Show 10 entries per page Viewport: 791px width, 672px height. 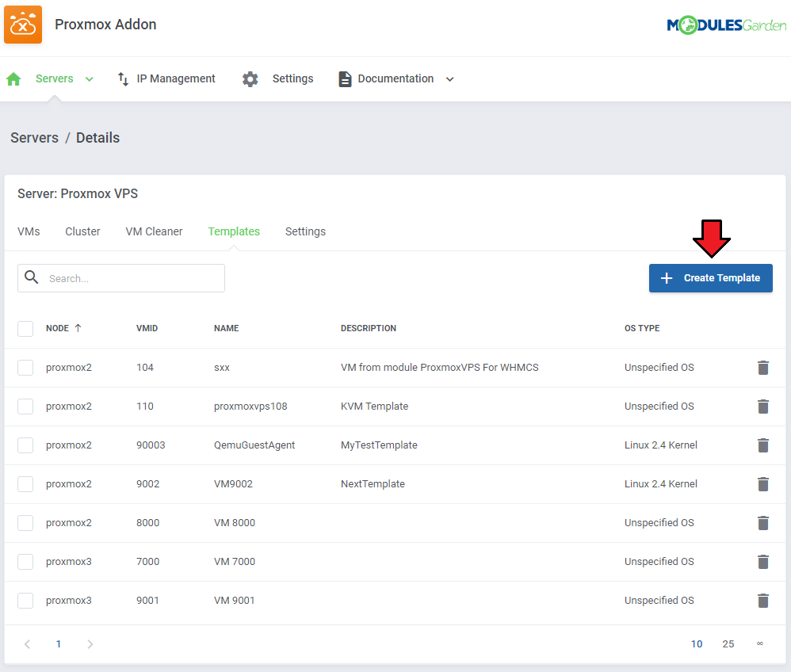point(697,644)
